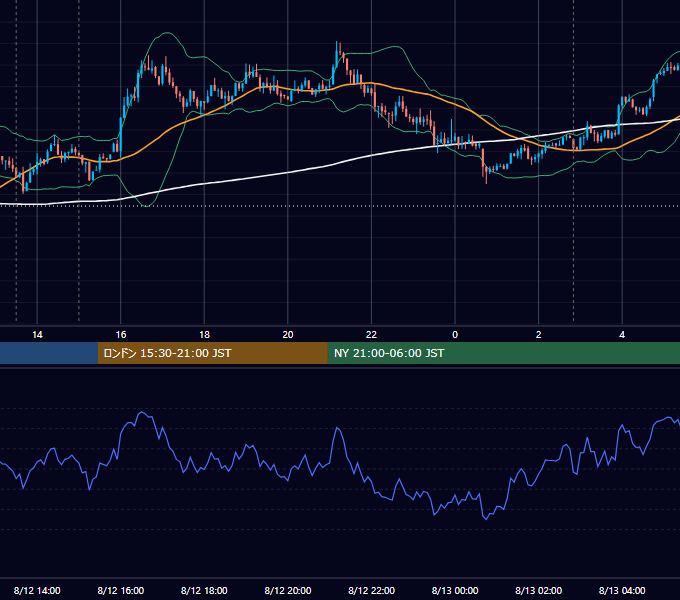
Task: Click the 8/12 16:00 time label
Action: click(121, 590)
